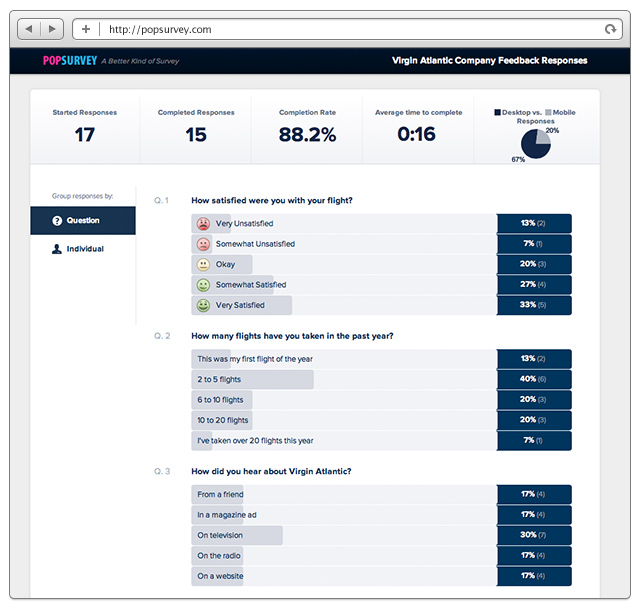Click question 'How did you hear about Virgin Atlantic?'

(271, 472)
